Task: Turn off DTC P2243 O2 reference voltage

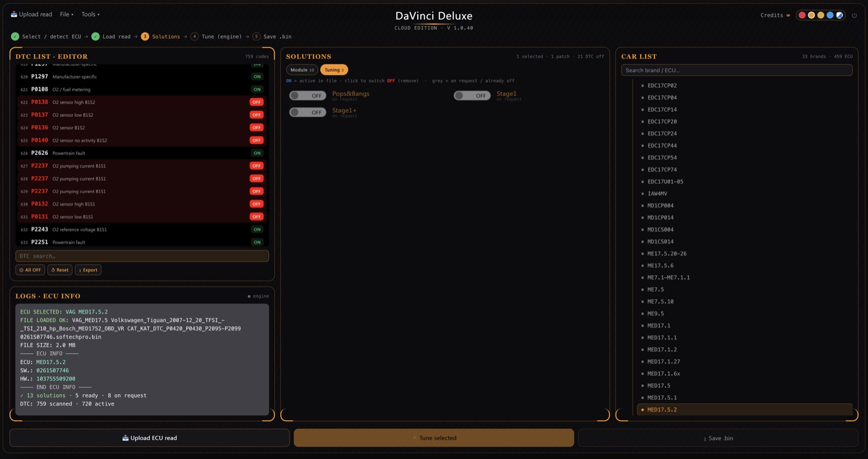Action: pos(257,229)
